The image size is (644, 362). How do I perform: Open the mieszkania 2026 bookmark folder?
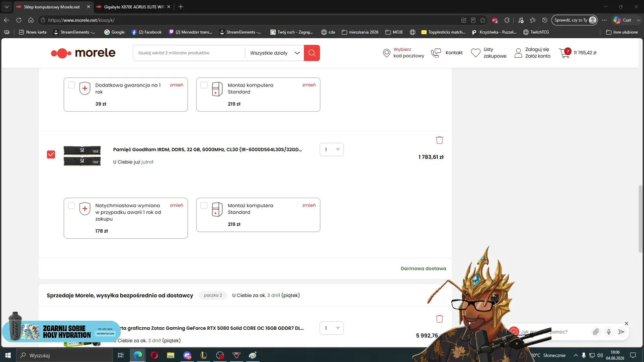tap(360, 32)
